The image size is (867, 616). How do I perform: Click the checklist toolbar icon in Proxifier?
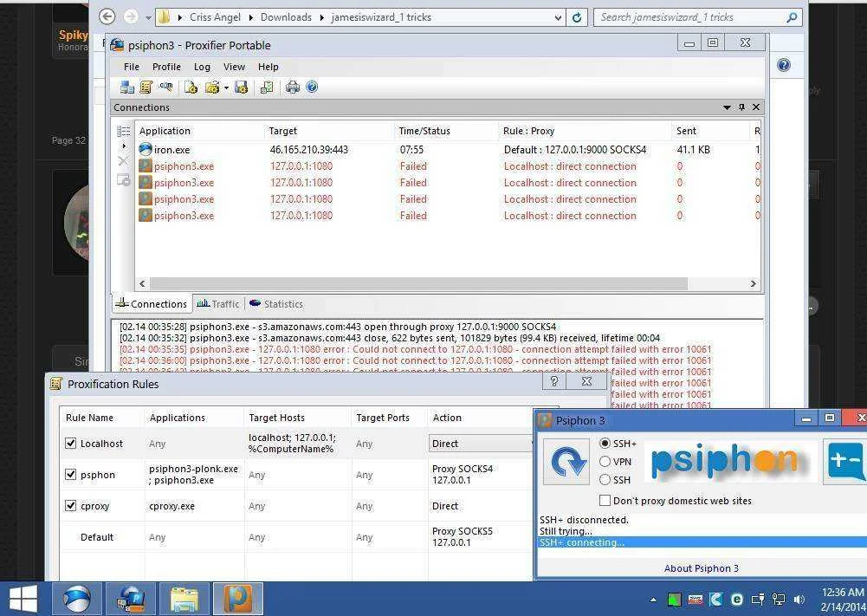tap(267, 87)
